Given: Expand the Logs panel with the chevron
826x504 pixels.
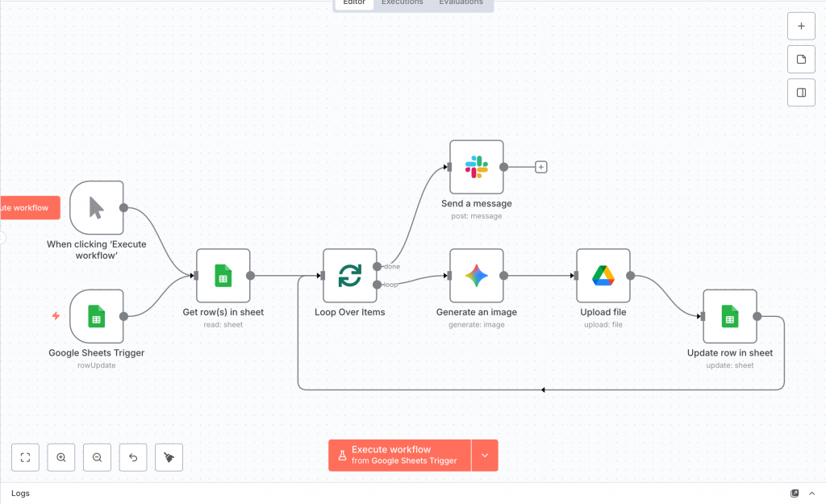Looking at the screenshot, I should tap(811, 494).
